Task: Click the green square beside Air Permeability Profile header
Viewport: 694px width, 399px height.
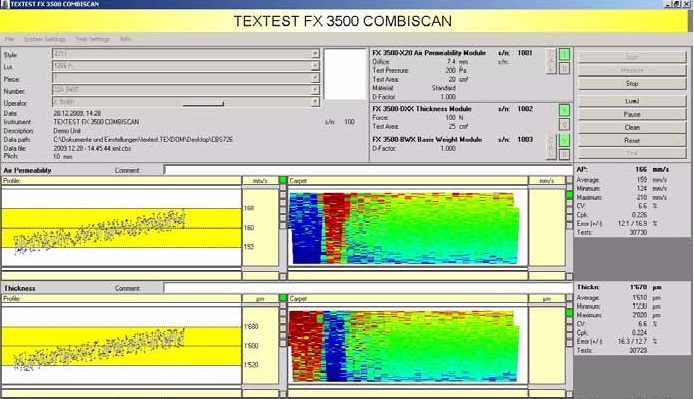Action: [283, 180]
